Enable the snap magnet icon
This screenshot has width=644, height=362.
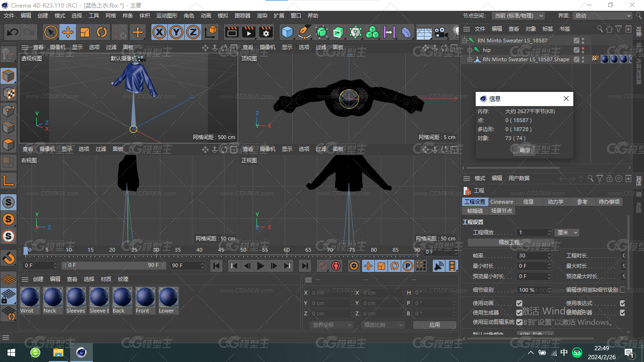[x=8, y=258]
